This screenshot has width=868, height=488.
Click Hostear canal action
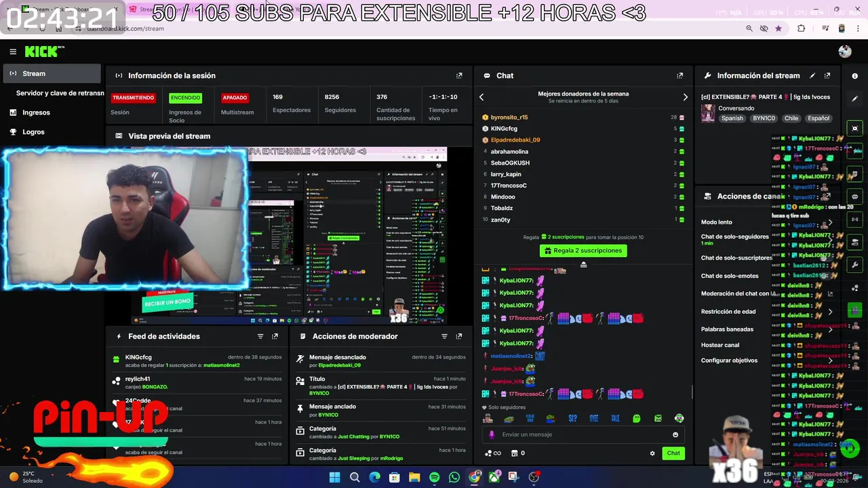[720, 345]
